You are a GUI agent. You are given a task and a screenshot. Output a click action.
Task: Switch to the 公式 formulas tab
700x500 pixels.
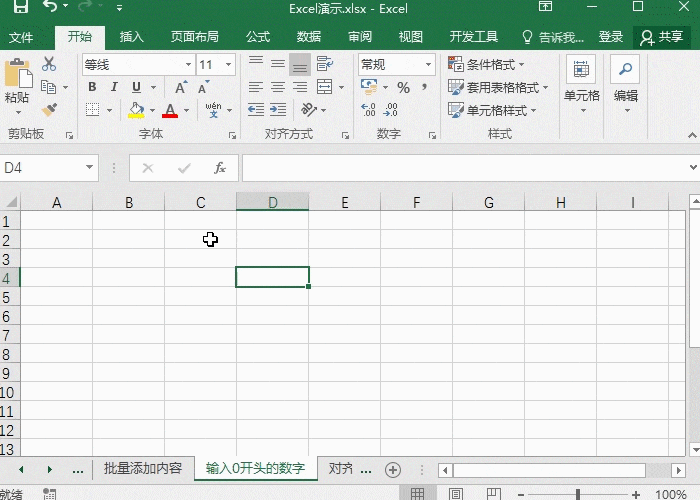258,37
